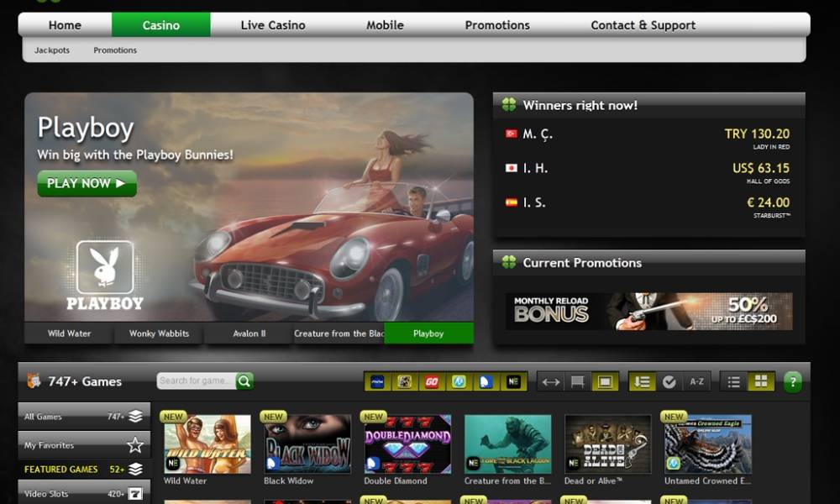Image resolution: width=840 pixels, height=504 pixels.
Task: Toggle the green wave-logo provider filter
Action: (x=459, y=382)
